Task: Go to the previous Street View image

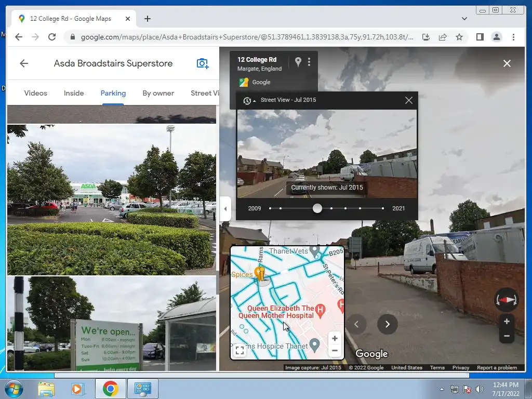Action: (356, 324)
